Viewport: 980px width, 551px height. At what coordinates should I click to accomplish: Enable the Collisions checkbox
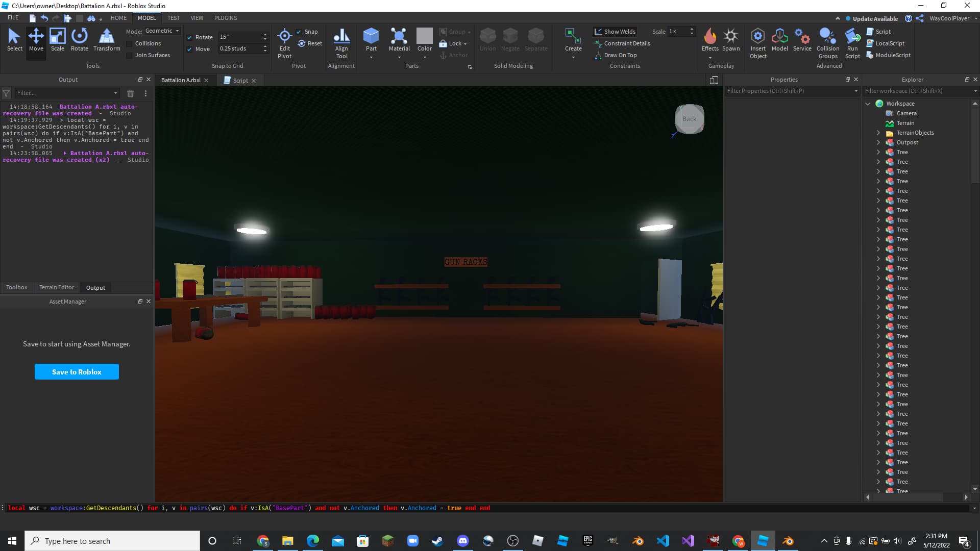(x=130, y=43)
